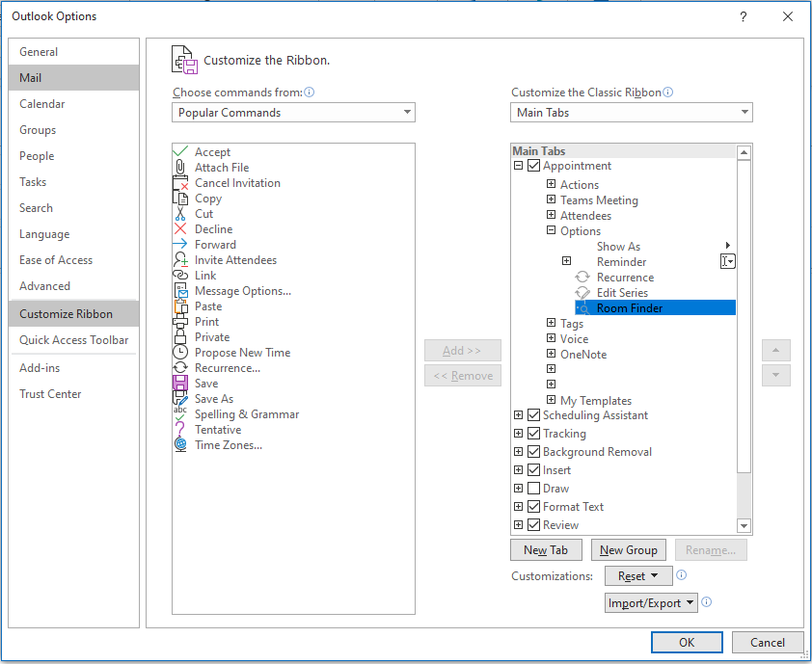Expand the Teams Meeting group
The width and height of the screenshot is (812, 664).
[551, 199]
